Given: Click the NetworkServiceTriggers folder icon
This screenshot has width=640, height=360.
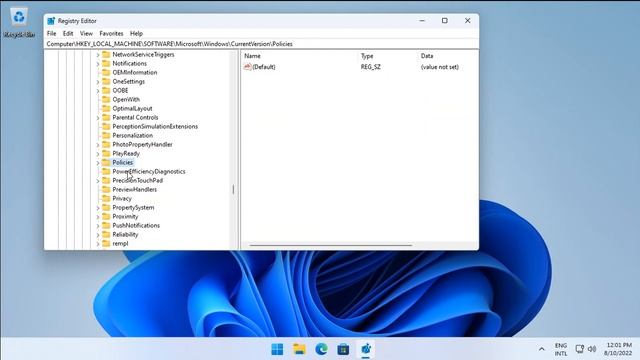Looking at the screenshot, I should point(106,54).
